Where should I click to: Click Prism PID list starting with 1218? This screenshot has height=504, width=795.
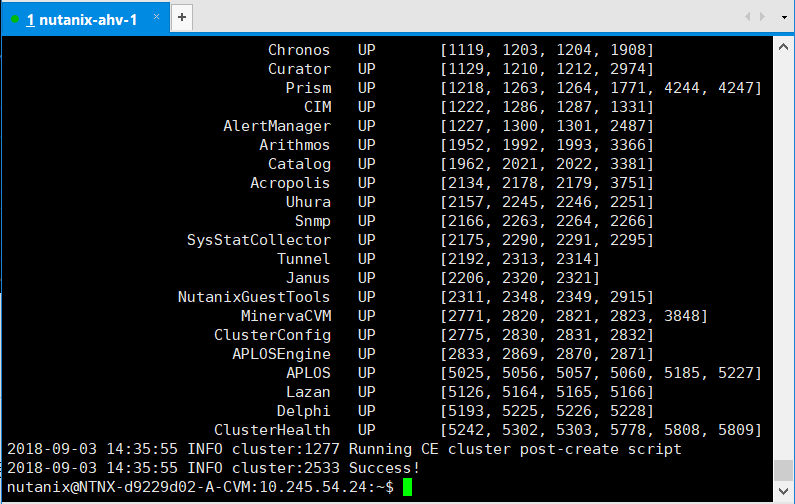coord(601,88)
